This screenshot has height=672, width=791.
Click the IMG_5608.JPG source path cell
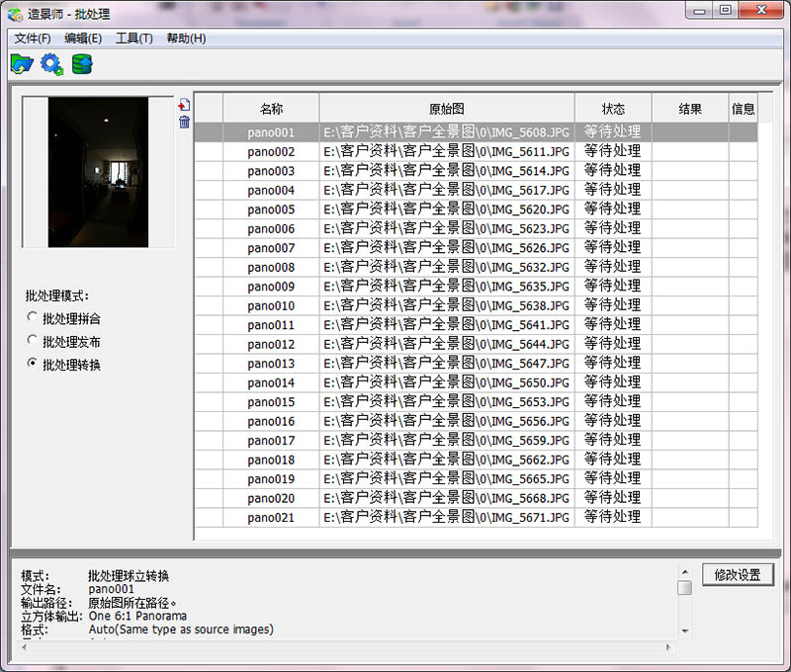[447, 132]
